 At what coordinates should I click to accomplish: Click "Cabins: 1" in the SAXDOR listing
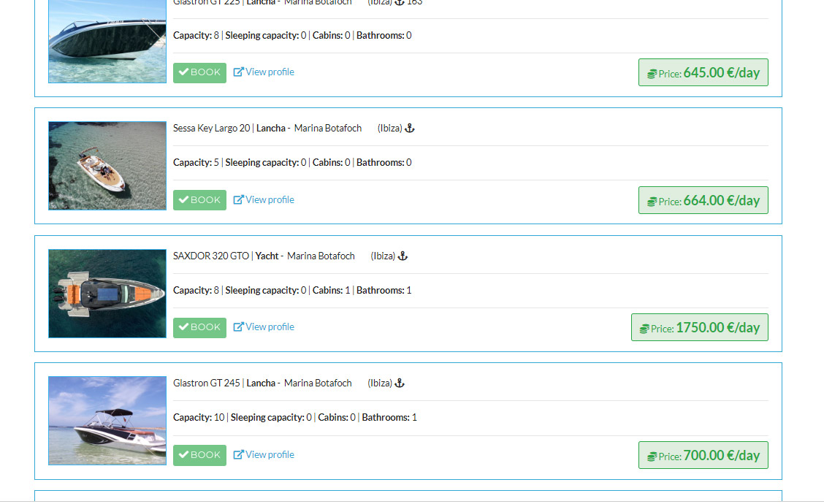point(331,290)
